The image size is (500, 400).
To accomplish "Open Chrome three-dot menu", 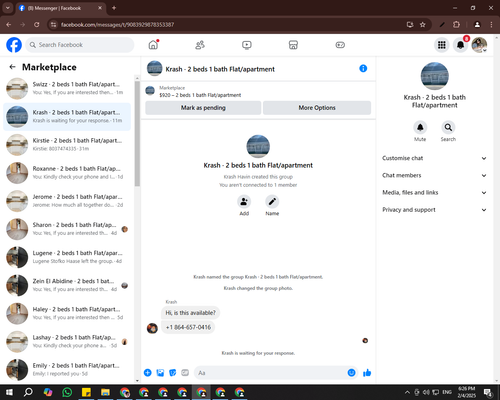I will pyautogui.click(x=491, y=25).
